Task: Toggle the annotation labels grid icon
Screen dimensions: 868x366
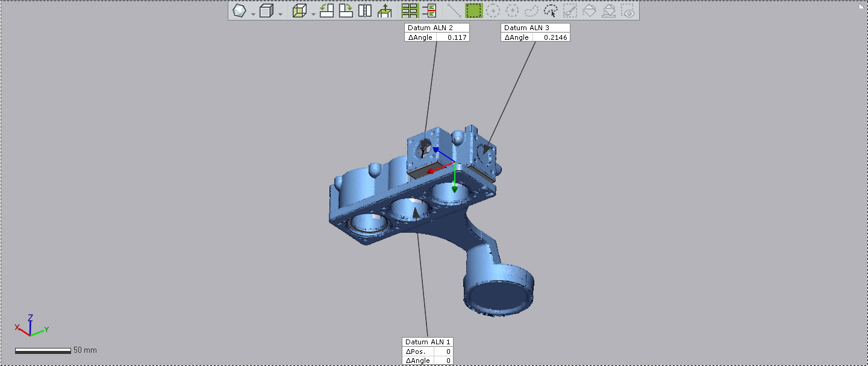Action: point(410,11)
